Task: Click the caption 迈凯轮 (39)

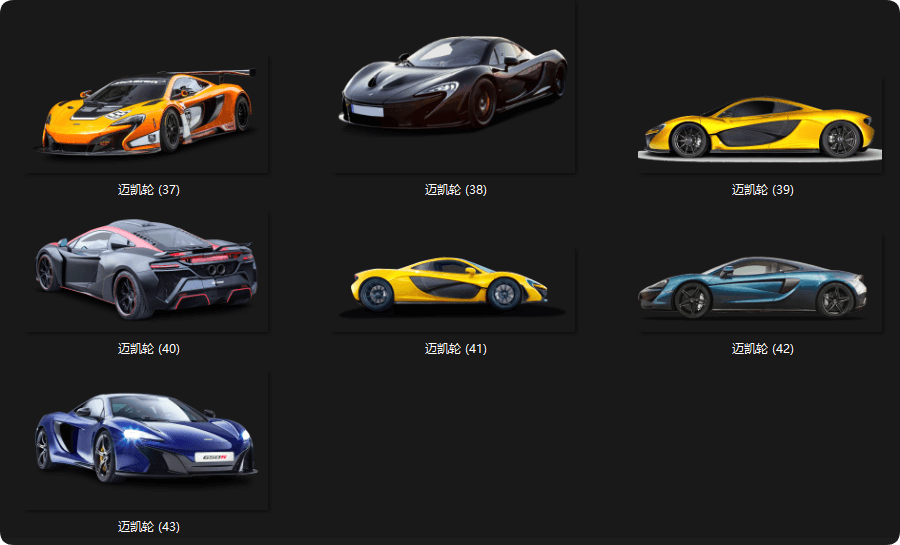Action: coord(762,190)
